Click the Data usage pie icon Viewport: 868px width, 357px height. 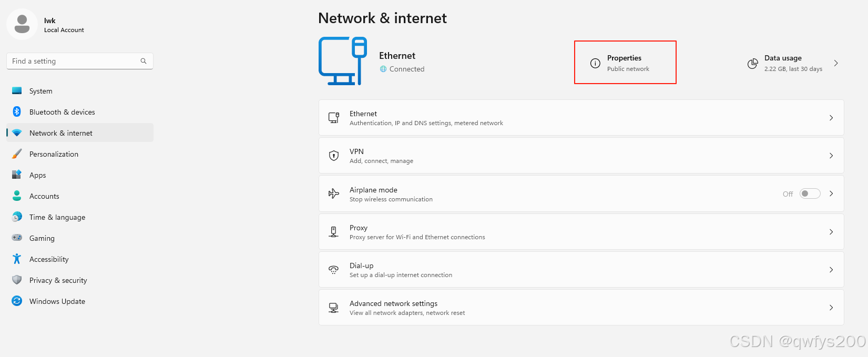[x=753, y=64]
